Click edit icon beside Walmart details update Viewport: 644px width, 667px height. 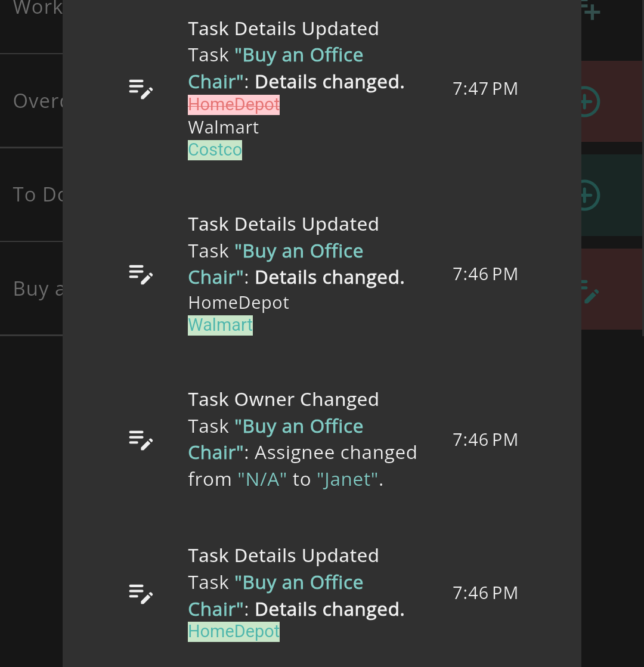141,274
